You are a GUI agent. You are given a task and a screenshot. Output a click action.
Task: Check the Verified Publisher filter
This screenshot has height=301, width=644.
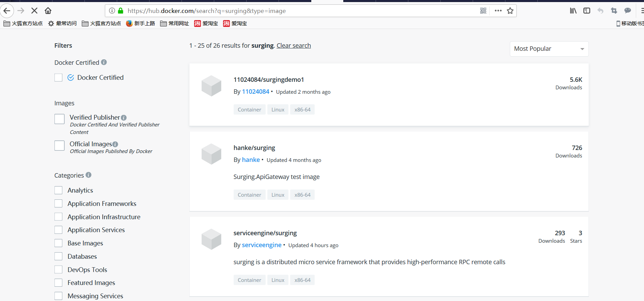(x=60, y=119)
